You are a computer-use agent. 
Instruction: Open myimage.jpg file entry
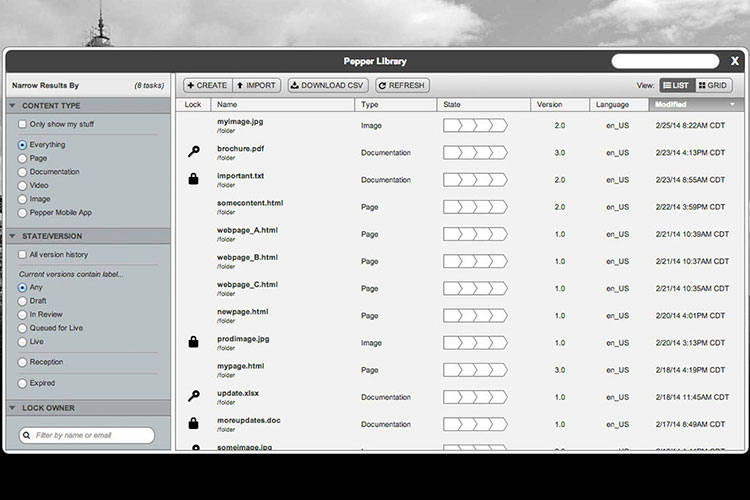240,122
